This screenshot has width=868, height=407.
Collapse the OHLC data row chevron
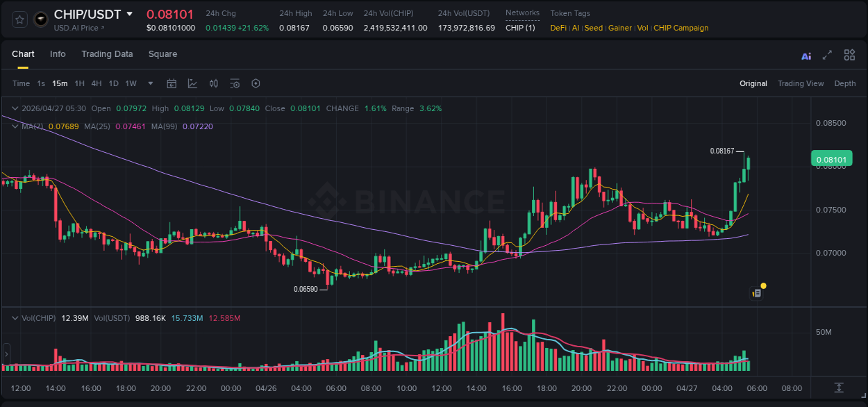pyautogui.click(x=15, y=108)
